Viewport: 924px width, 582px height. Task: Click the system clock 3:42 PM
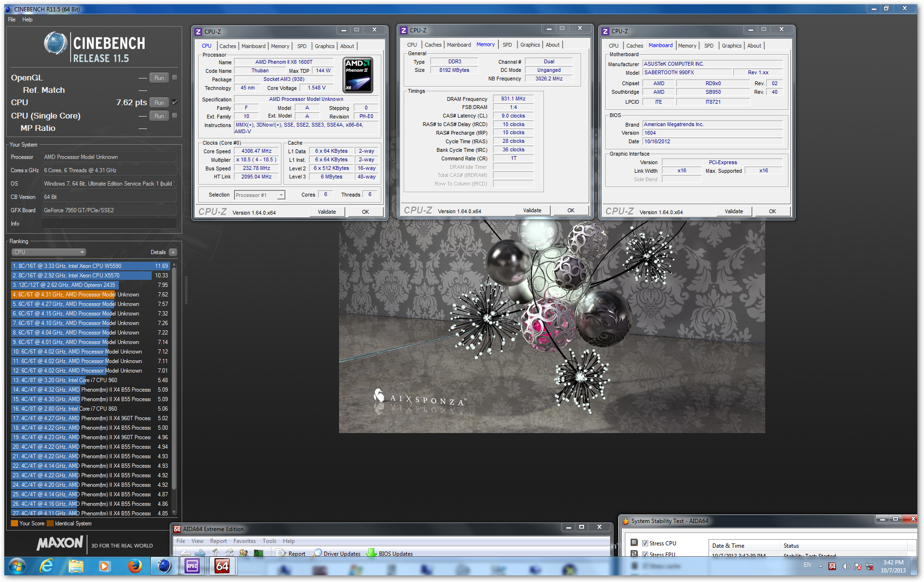893,562
